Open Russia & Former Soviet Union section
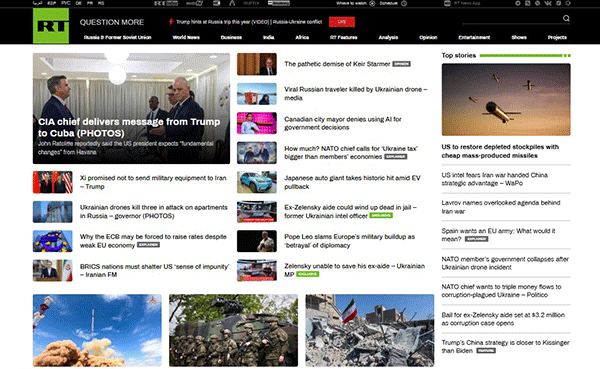The image size is (600, 369). click(117, 38)
